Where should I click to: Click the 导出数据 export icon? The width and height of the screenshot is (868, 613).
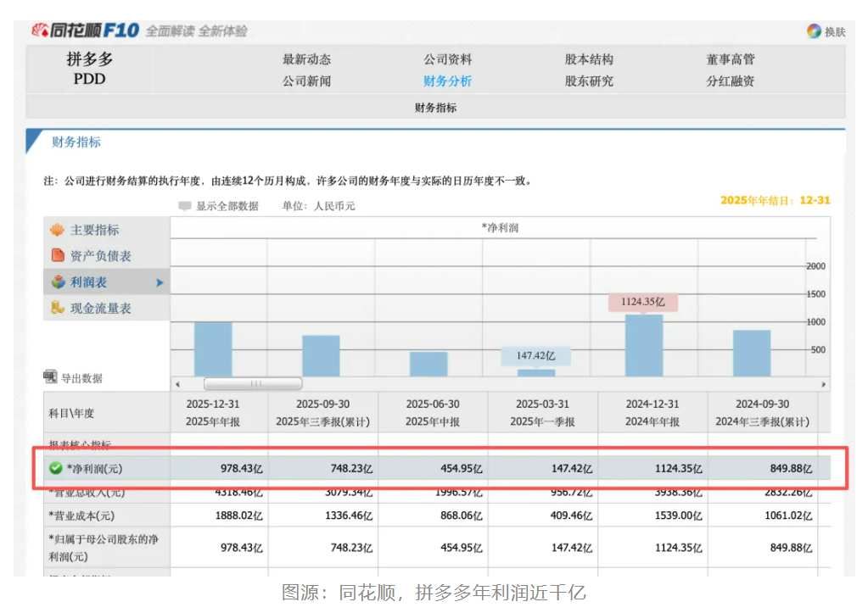click(x=50, y=376)
